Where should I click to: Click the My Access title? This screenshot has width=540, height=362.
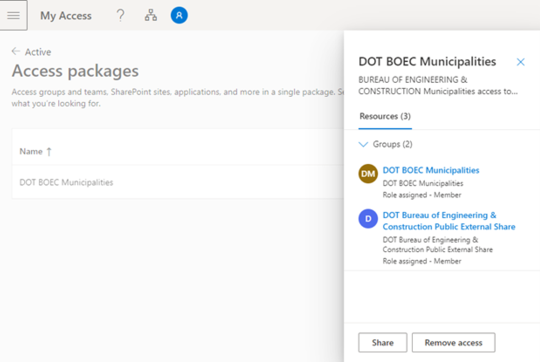coord(66,16)
